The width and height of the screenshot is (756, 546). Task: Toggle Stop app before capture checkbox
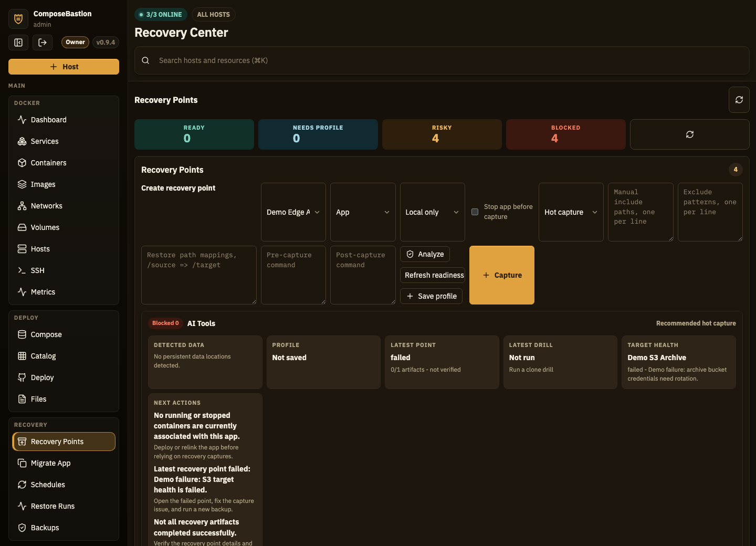(x=475, y=212)
